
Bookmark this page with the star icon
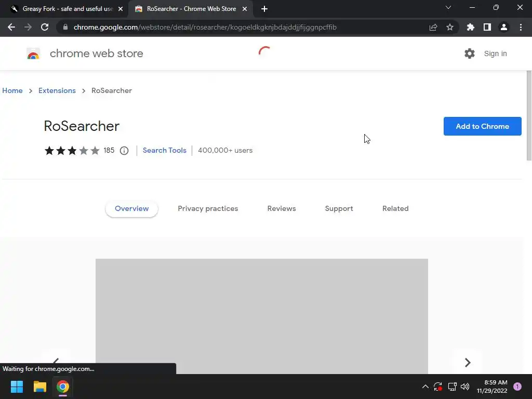(450, 27)
